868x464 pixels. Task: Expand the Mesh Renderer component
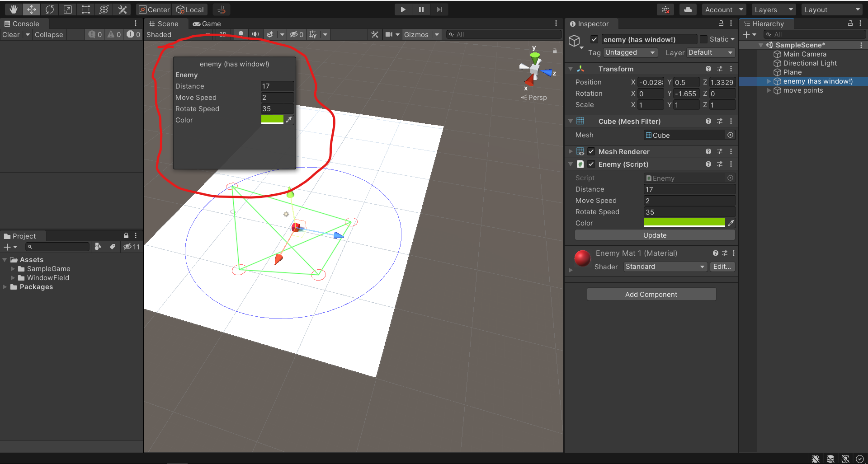[x=571, y=151]
